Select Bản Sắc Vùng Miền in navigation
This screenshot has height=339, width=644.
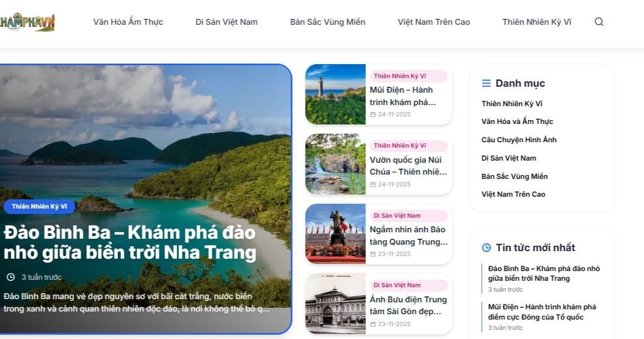pyautogui.click(x=328, y=22)
